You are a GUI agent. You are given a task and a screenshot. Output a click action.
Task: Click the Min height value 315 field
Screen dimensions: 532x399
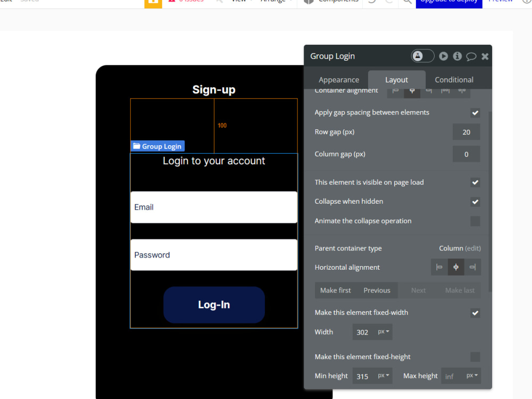pyautogui.click(x=363, y=376)
